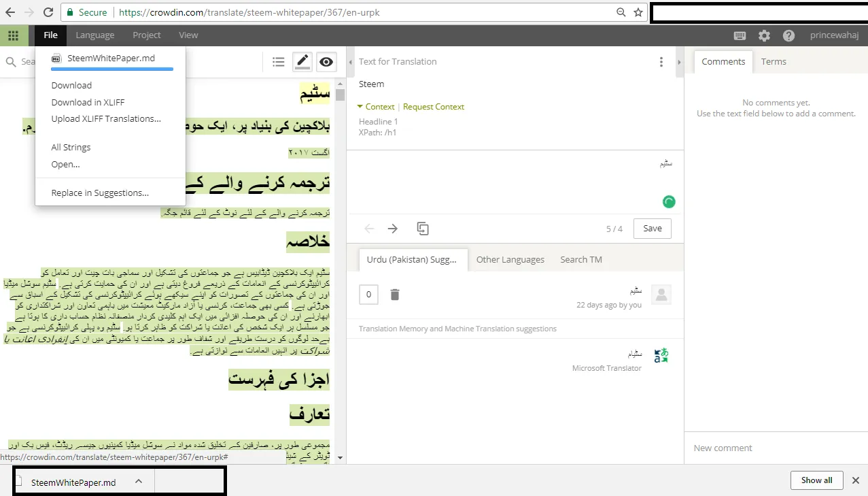This screenshot has width=868, height=496.
Task: Collapse left panel with small left arrow
Action: 351,62
